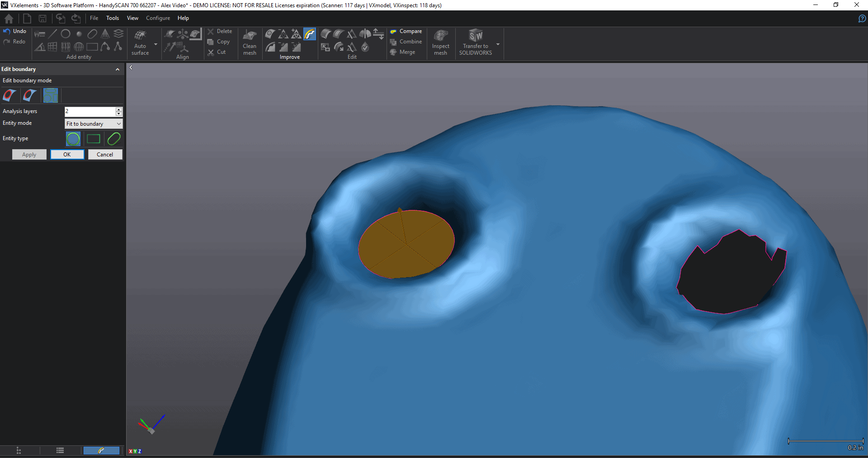This screenshot has width=868, height=458.
Task: Open the Tools menu
Action: coord(113,18)
